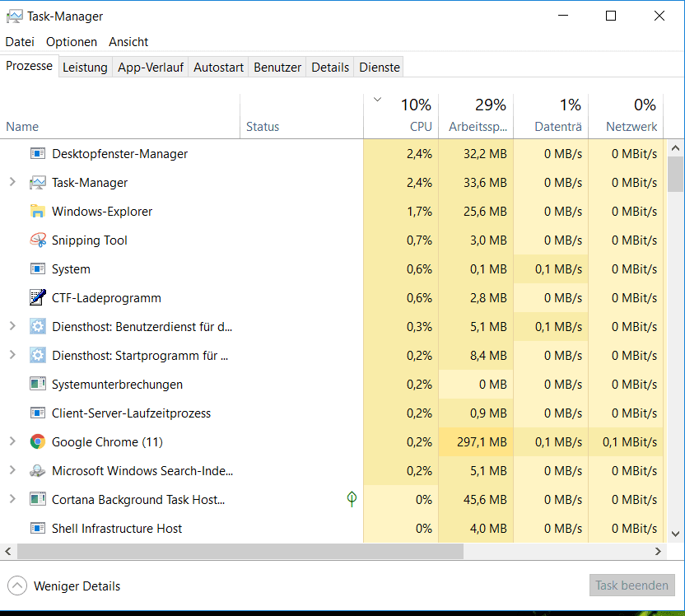Sort processes by the Status column
This screenshot has width=685, height=616.
[x=301, y=116]
